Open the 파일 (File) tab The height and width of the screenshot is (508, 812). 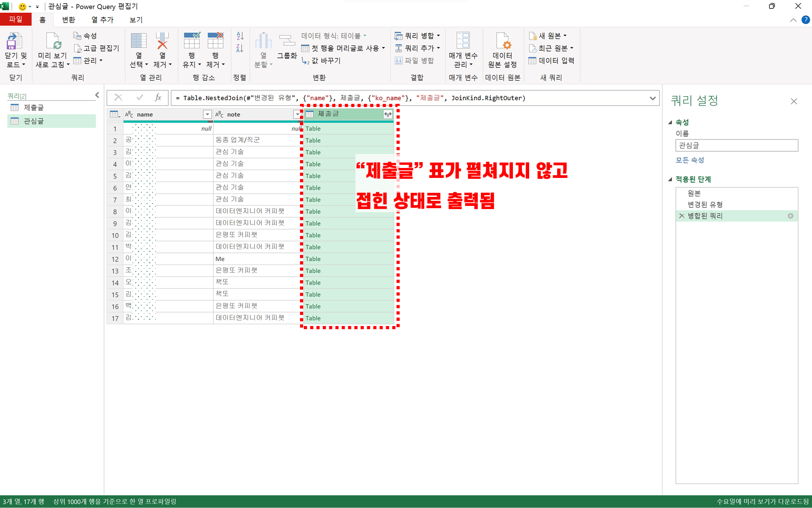click(x=16, y=19)
